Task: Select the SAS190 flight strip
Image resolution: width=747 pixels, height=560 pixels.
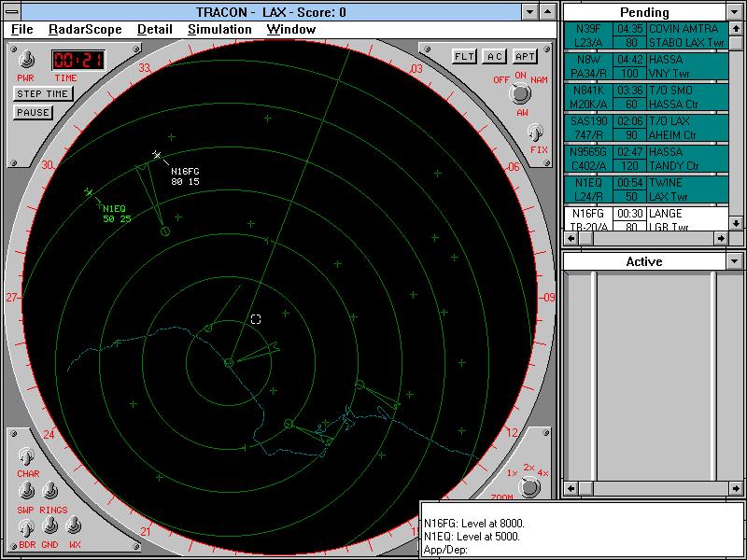Action: [x=646, y=128]
